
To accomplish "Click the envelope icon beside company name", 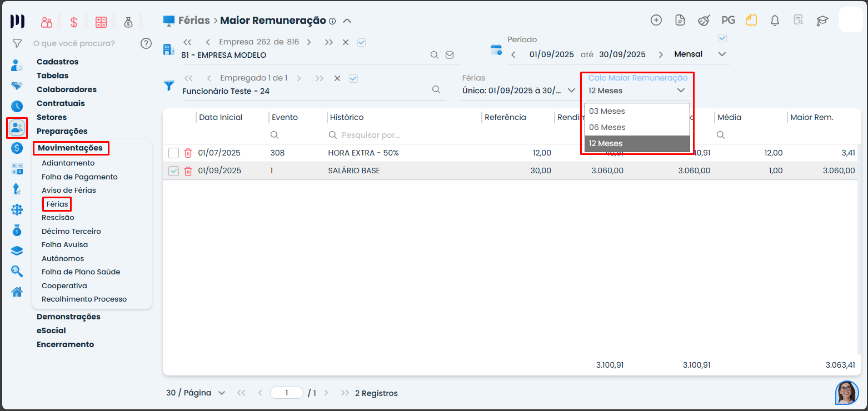I will tap(450, 55).
